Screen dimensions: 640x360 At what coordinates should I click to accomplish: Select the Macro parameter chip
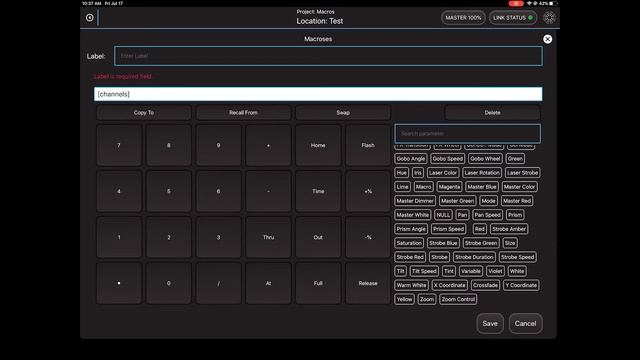pyautogui.click(x=423, y=187)
